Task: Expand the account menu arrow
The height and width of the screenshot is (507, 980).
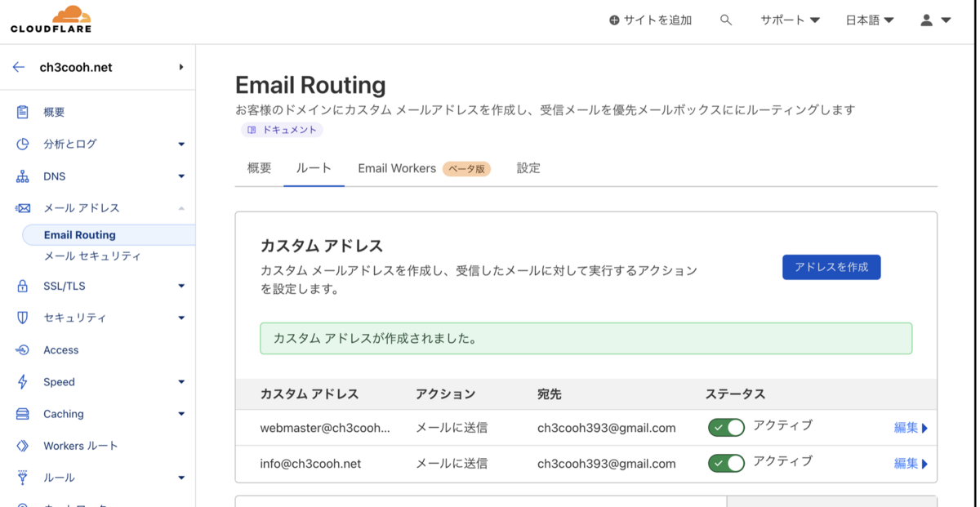Action: tap(946, 20)
